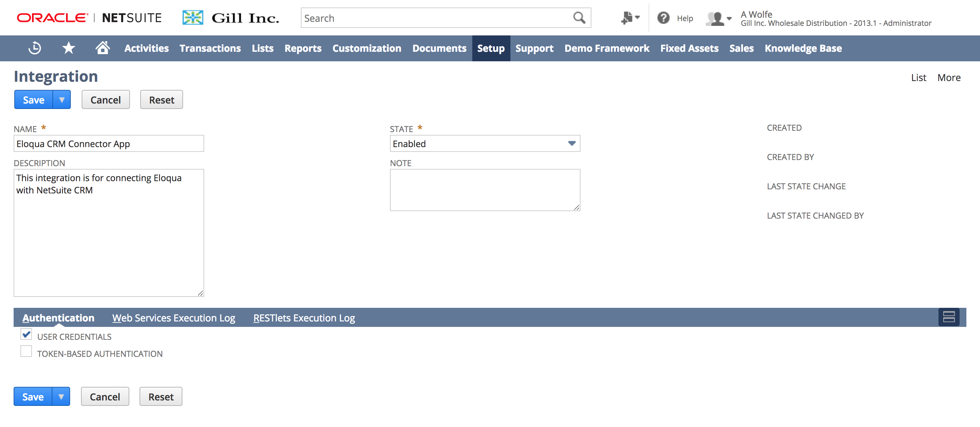The width and height of the screenshot is (980, 427).
Task: Click the Help question mark icon
Action: [x=663, y=18]
